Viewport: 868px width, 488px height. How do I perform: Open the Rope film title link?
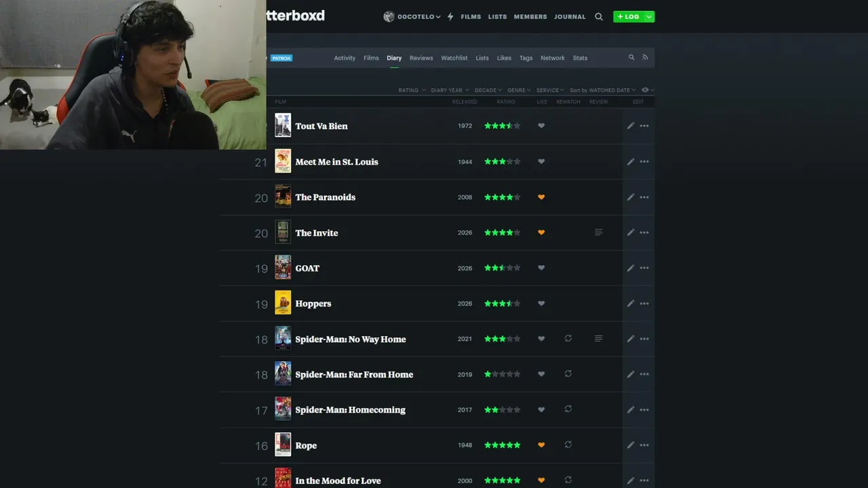point(306,445)
